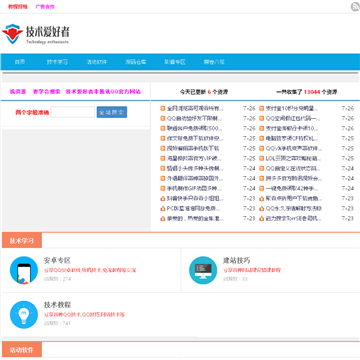Click the 一共收集了 13044 个资源 text
Screen dimensions: 360x360
pyautogui.click(x=306, y=92)
